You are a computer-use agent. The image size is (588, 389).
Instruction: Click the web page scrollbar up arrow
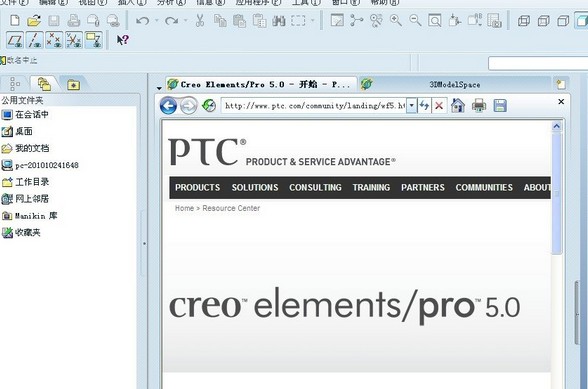[x=556, y=126]
